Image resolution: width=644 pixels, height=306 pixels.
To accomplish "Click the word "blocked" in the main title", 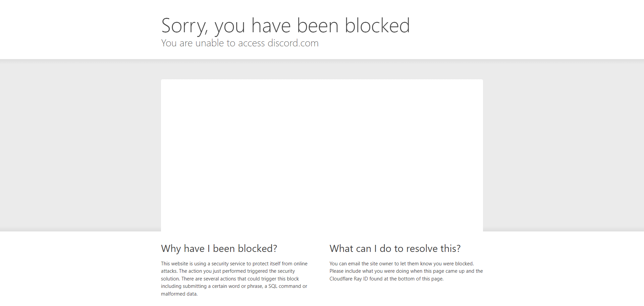I will (x=377, y=26).
